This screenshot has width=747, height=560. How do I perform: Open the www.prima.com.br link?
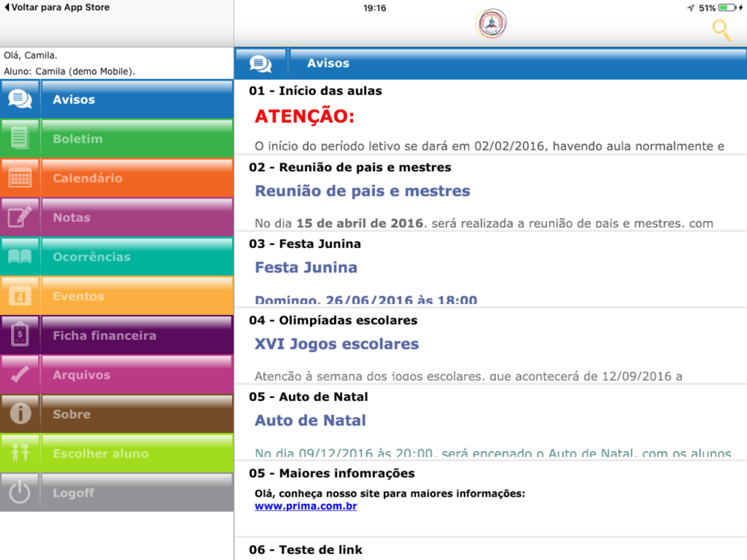click(x=306, y=506)
